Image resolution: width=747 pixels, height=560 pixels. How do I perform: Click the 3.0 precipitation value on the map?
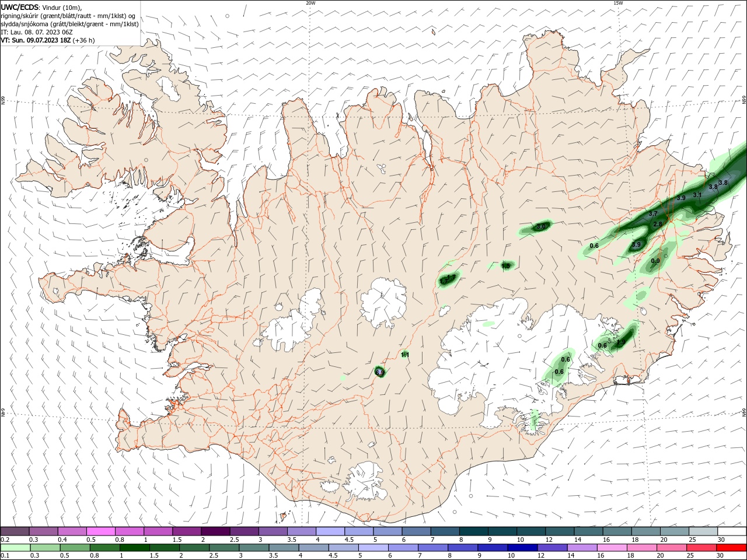(x=541, y=226)
